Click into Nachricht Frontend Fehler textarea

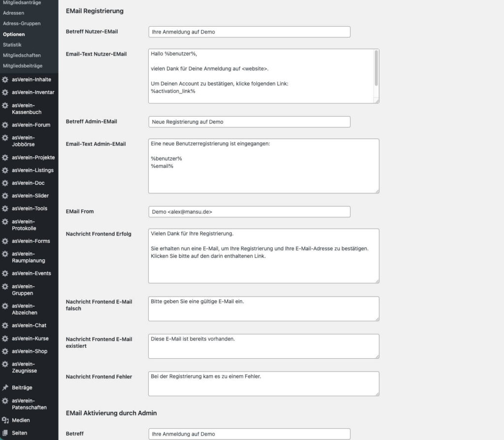tap(263, 384)
